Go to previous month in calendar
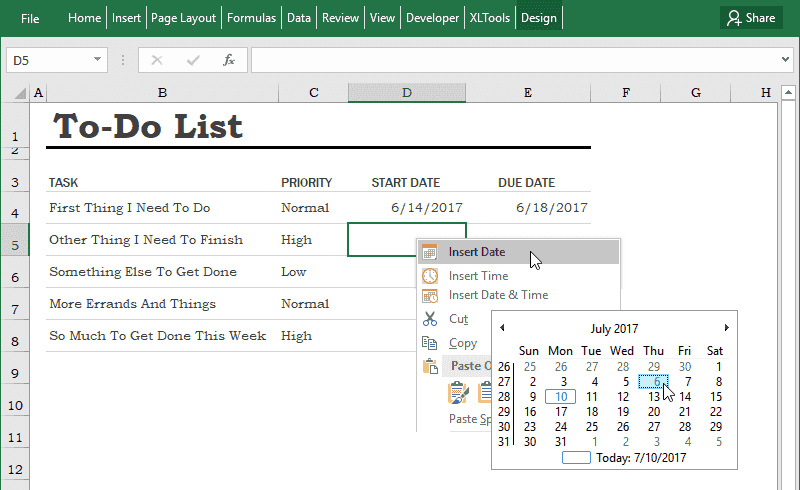The height and width of the screenshot is (490, 800). click(x=502, y=328)
